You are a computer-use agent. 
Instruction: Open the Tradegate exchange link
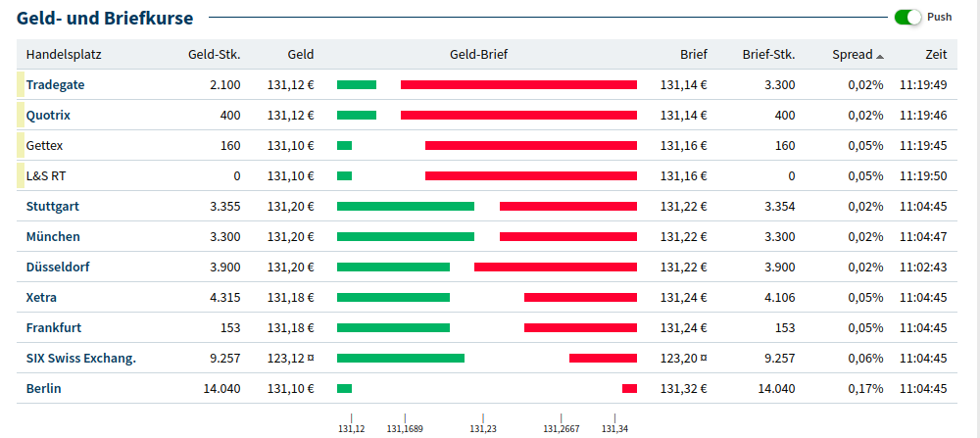(x=55, y=85)
